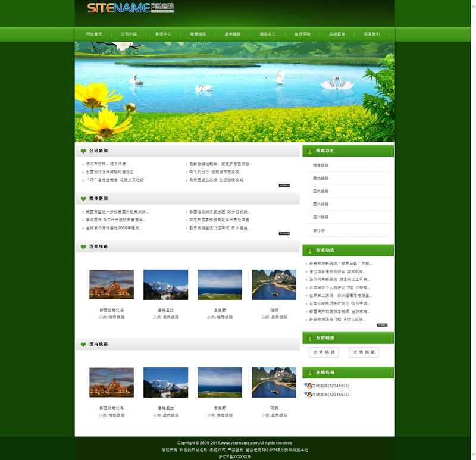The image size is (476, 460).
Task: Click the second 友情链接 button on the right
Action: (x=364, y=352)
